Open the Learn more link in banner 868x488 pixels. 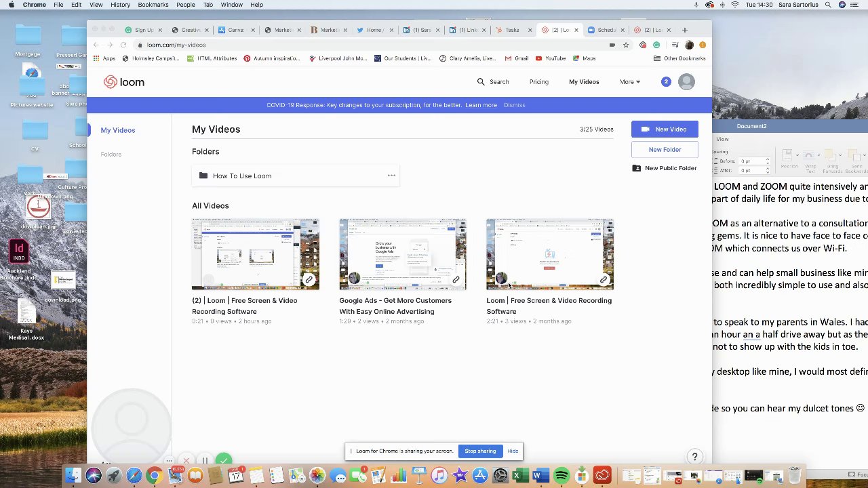tap(481, 105)
